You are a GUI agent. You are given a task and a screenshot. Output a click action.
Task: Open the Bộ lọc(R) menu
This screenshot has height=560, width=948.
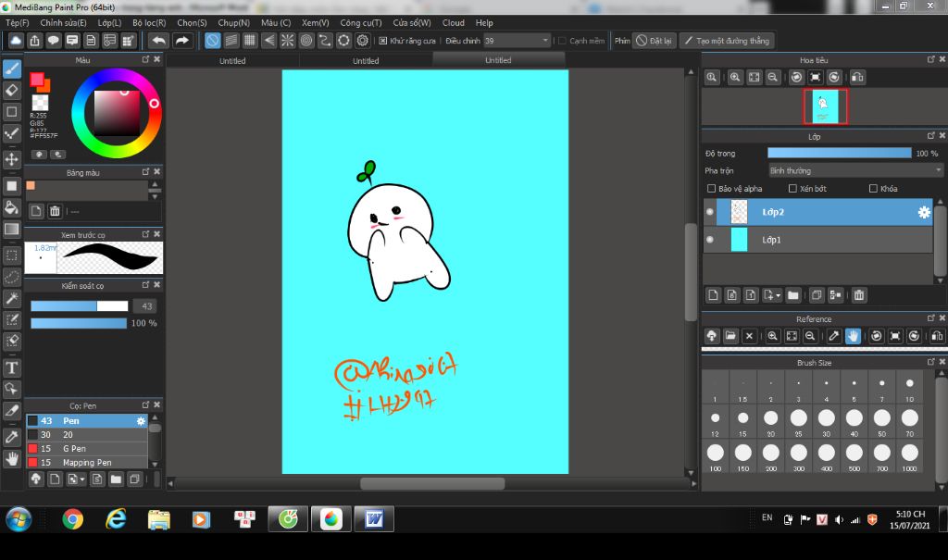tap(149, 22)
